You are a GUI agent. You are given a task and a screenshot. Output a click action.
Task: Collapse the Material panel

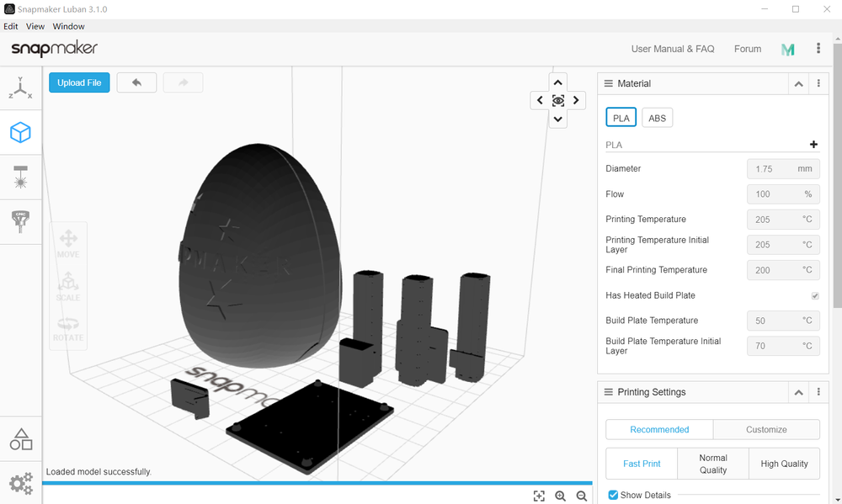pos(798,83)
